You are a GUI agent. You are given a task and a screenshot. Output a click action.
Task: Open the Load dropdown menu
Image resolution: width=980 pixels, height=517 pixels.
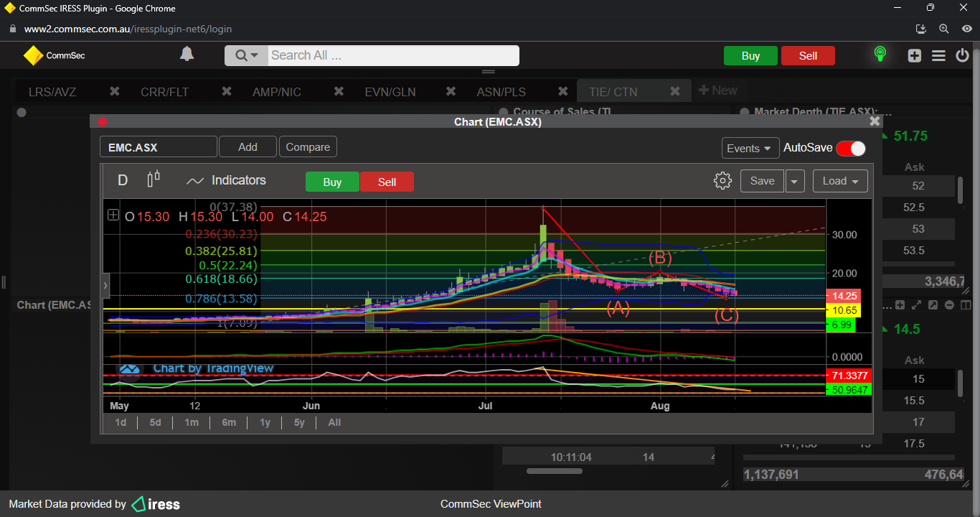click(x=840, y=181)
